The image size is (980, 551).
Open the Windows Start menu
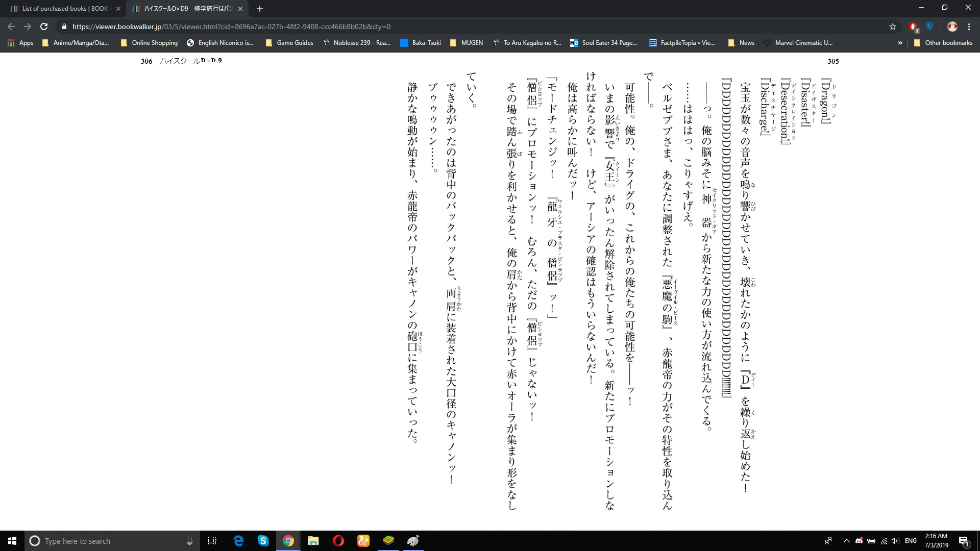click(x=12, y=541)
